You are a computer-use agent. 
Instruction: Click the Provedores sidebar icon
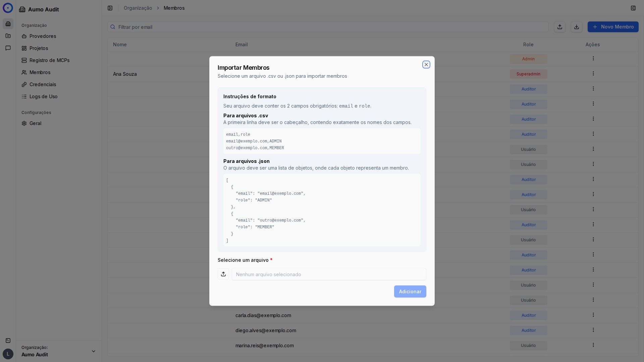[24, 36]
